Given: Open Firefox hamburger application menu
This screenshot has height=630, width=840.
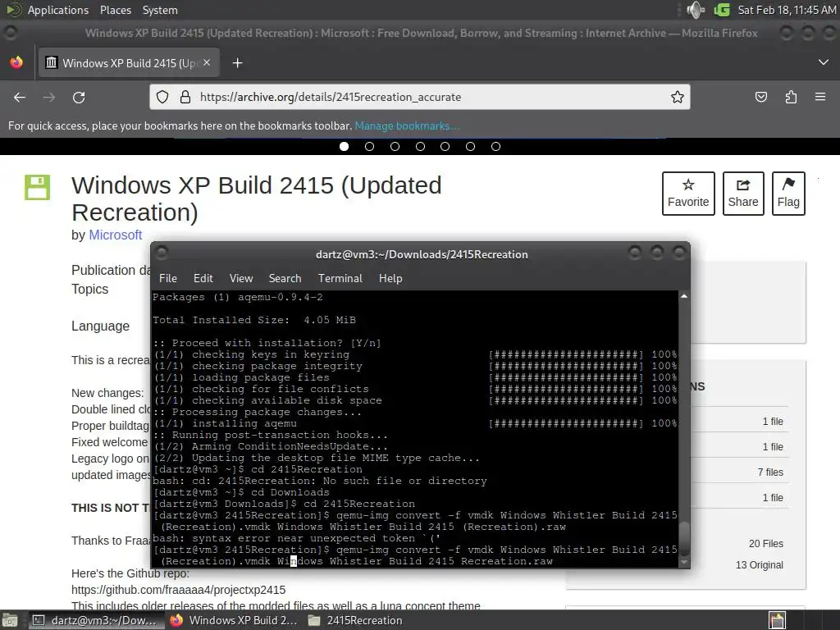Looking at the screenshot, I should click(820, 97).
